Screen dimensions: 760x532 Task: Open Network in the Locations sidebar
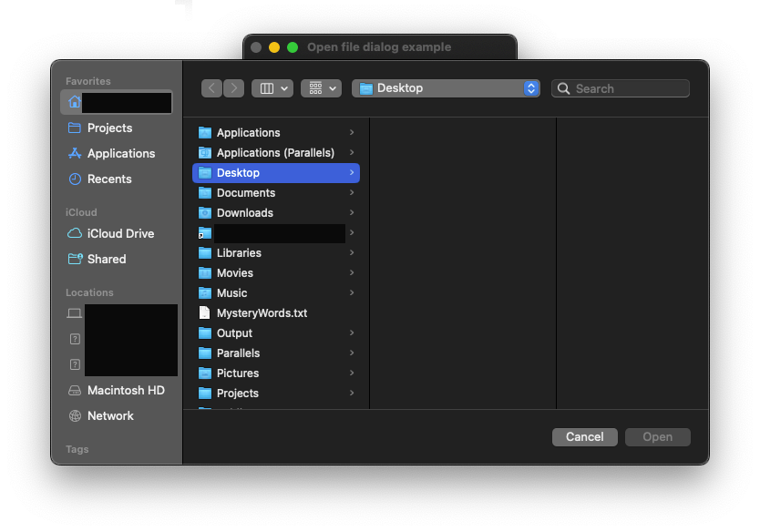click(110, 416)
